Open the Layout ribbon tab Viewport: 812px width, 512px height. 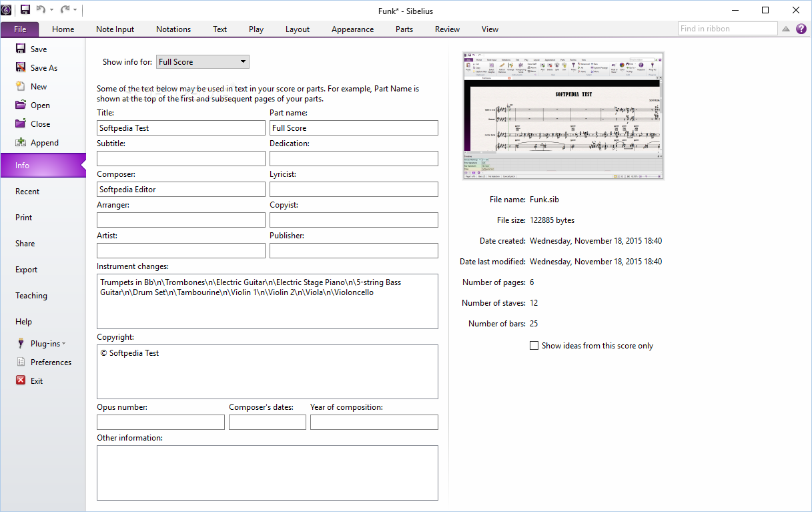pyautogui.click(x=298, y=29)
